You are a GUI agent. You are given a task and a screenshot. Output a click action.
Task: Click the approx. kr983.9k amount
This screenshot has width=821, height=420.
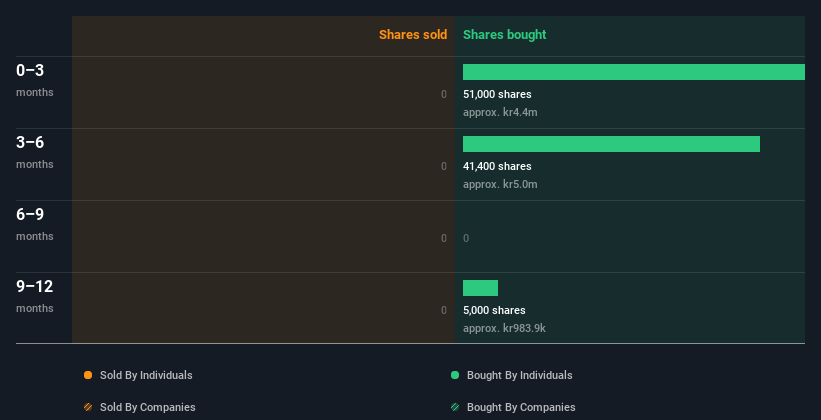click(x=504, y=328)
